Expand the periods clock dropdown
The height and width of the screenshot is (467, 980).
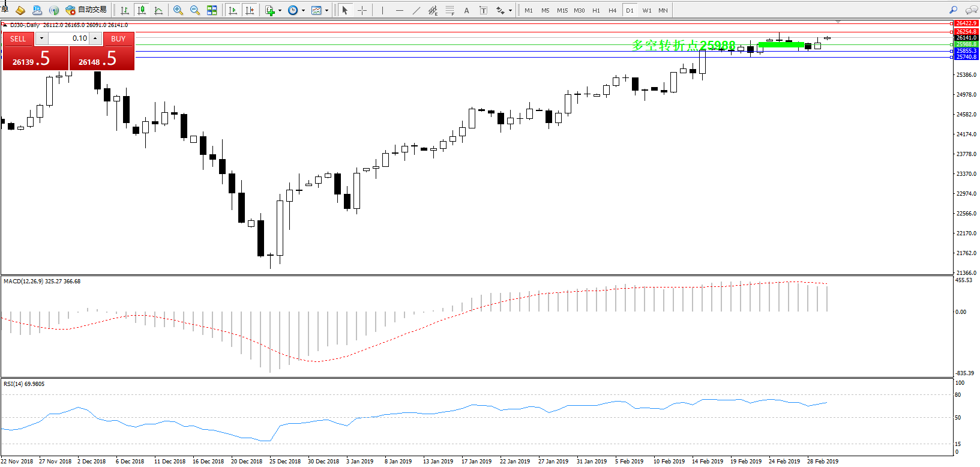303,10
